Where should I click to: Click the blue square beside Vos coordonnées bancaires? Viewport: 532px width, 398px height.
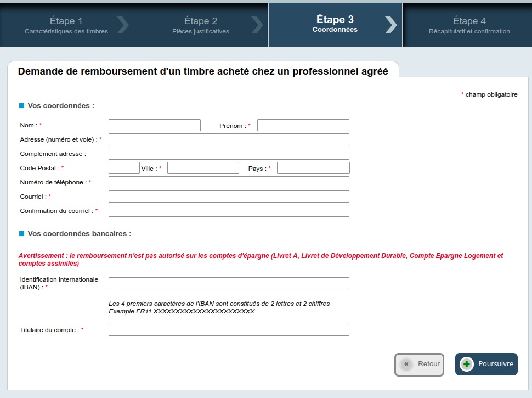click(x=22, y=234)
